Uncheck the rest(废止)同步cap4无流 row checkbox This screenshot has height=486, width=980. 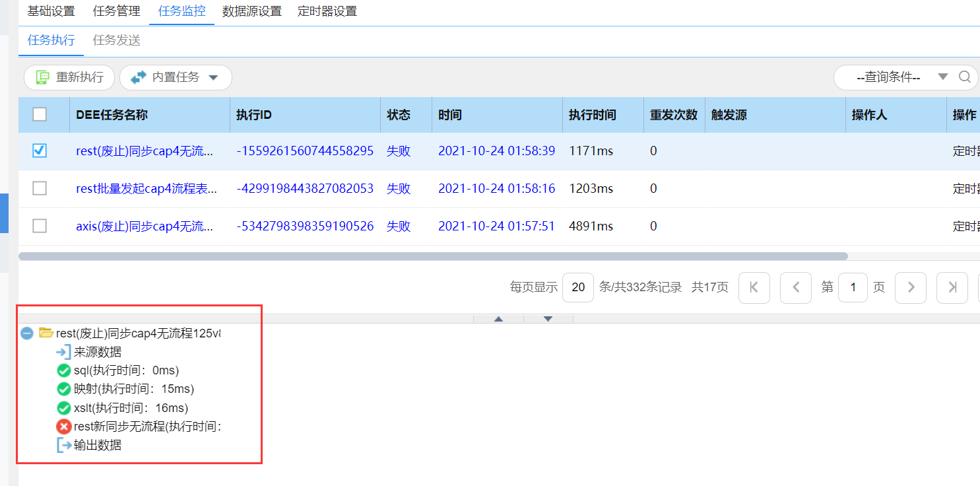coord(40,151)
